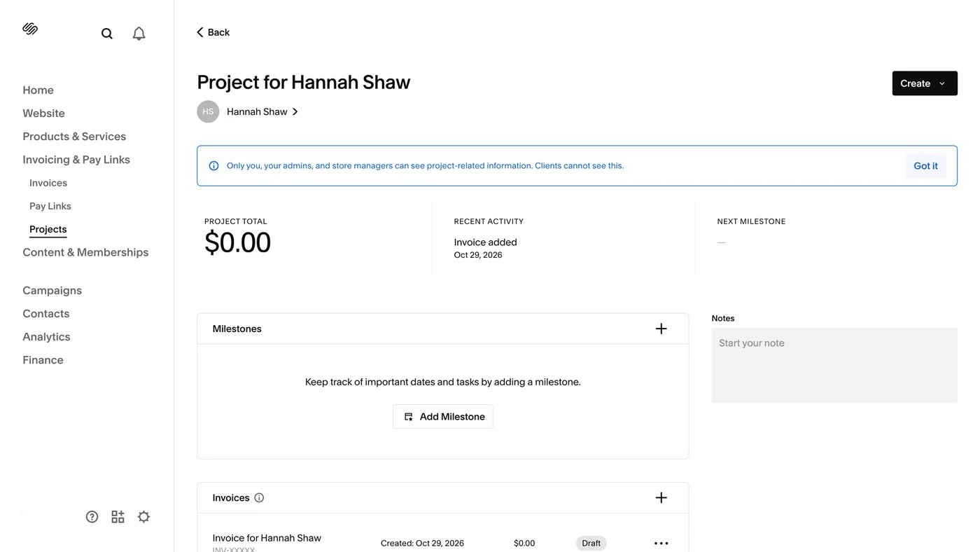The image size is (980, 552).
Task: Select Projects sub-item in sidebar
Action: point(48,229)
